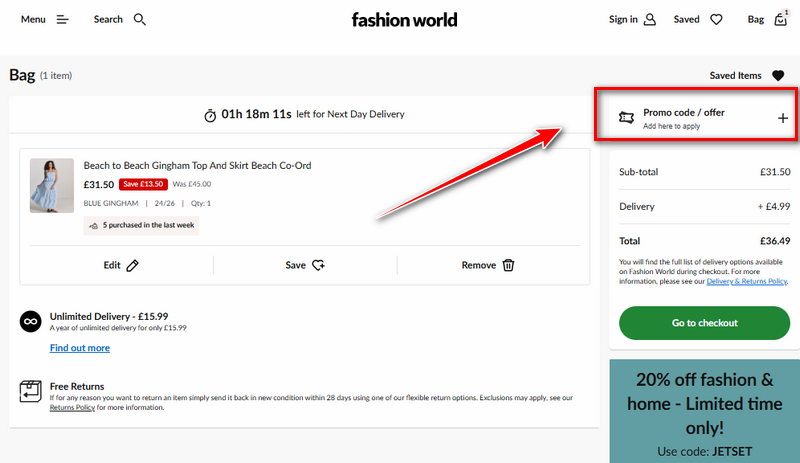Click the Search magnifier icon

point(140,19)
